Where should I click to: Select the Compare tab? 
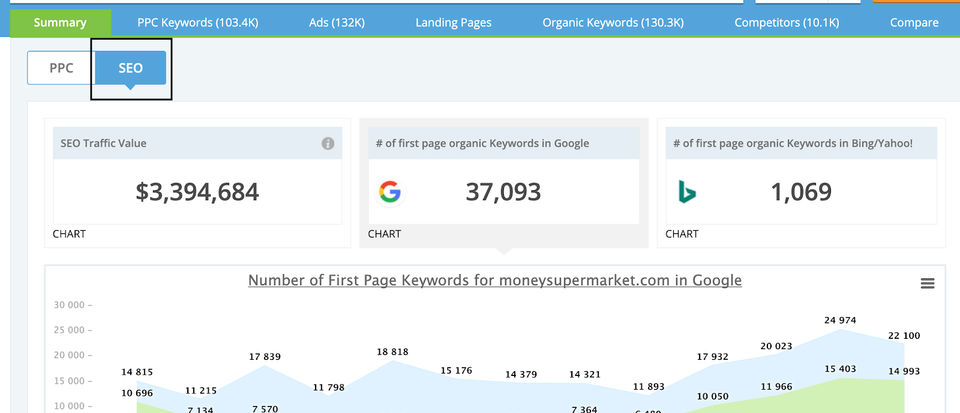[x=913, y=22]
